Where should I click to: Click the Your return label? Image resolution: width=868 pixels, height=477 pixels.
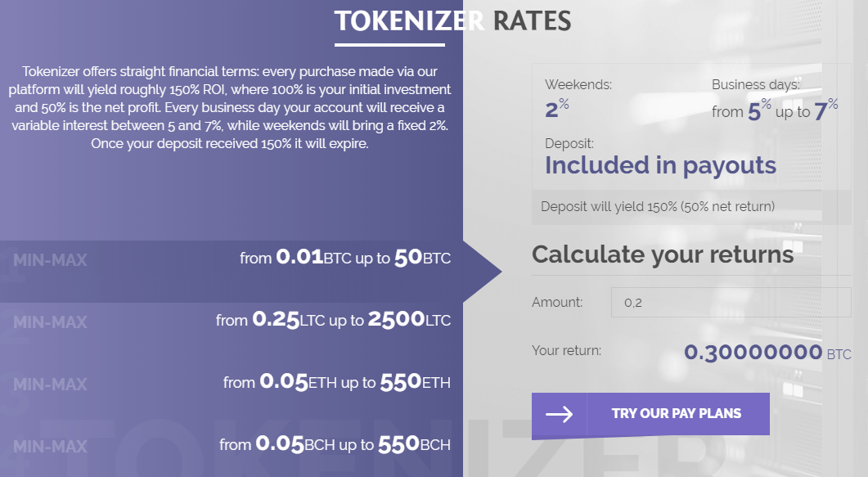(566, 351)
